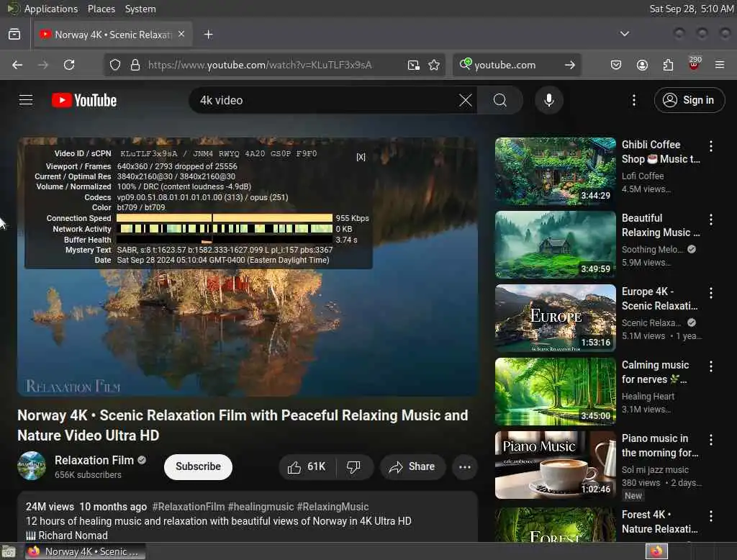Open Calming music for nerves thumbnail
Image resolution: width=737 pixels, height=560 pixels.
pos(555,392)
